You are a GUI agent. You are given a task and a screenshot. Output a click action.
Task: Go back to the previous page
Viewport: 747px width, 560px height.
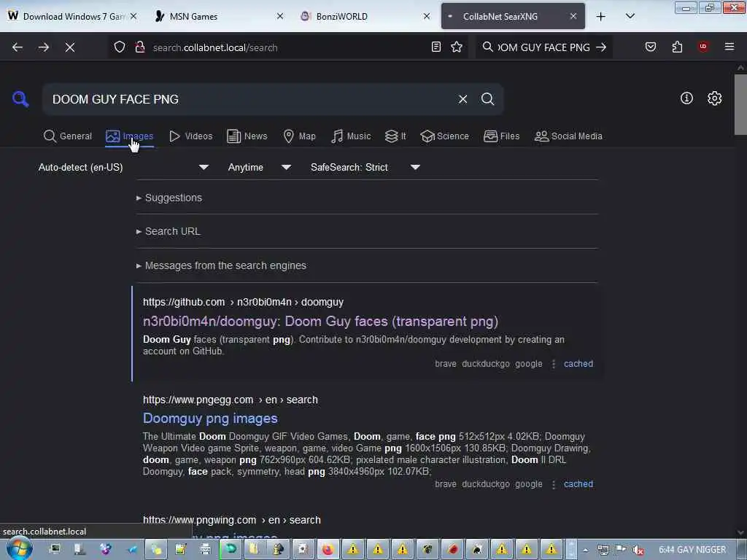18,47
